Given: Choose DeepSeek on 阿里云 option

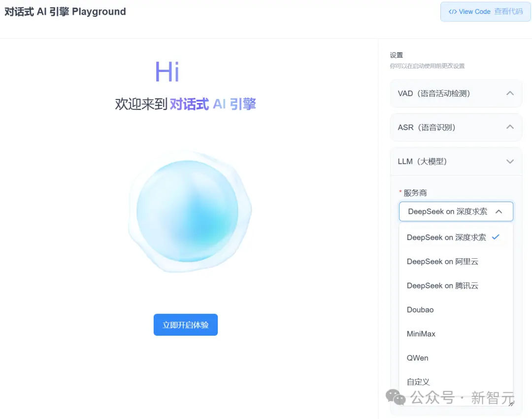Looking at the screenshot, I should pos(456,261).
